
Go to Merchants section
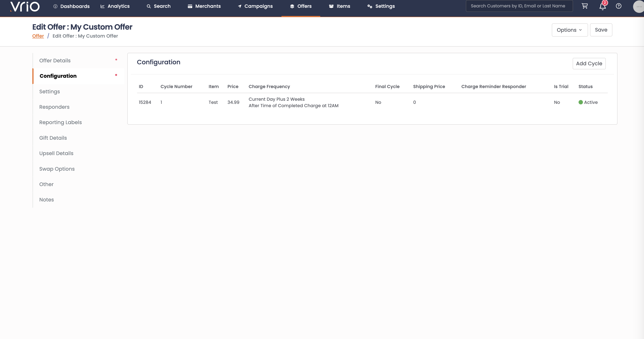point(204,6)
